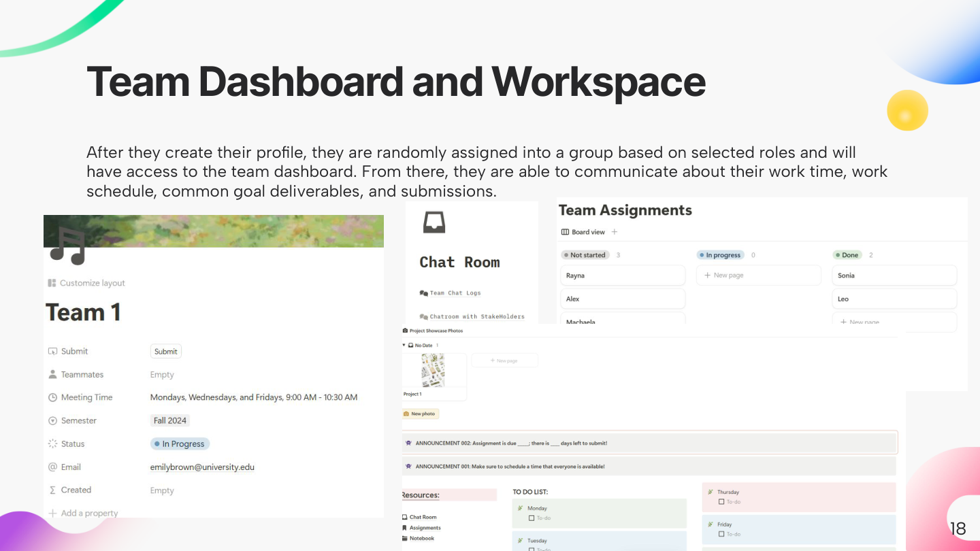Screen dimensions: 980x551
Task: Click the leaf icon beside Thursday
Action: tap(710, 492)
